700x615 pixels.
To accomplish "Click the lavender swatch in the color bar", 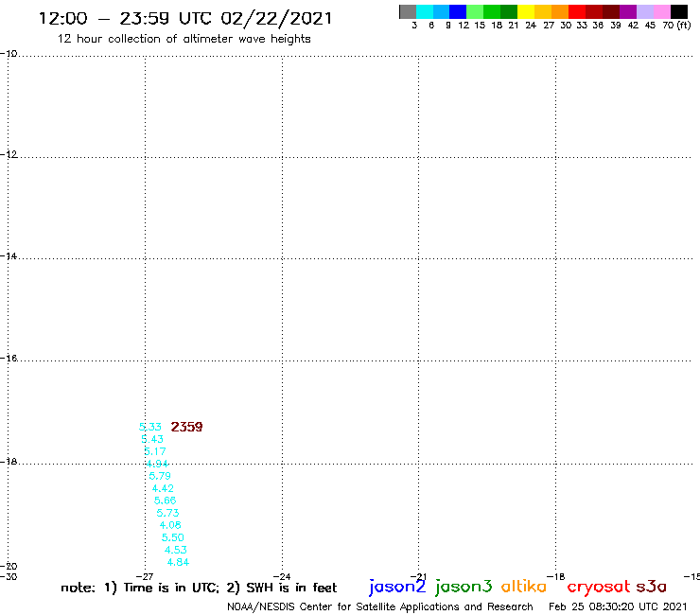I will point(644,11).
